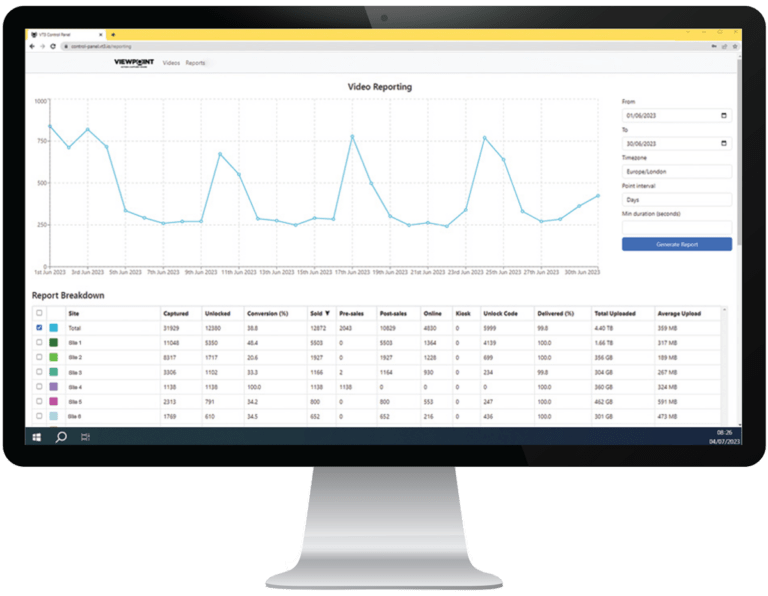
Task: Open Windows search from the taskbar
Action: (x=61, y=437)
